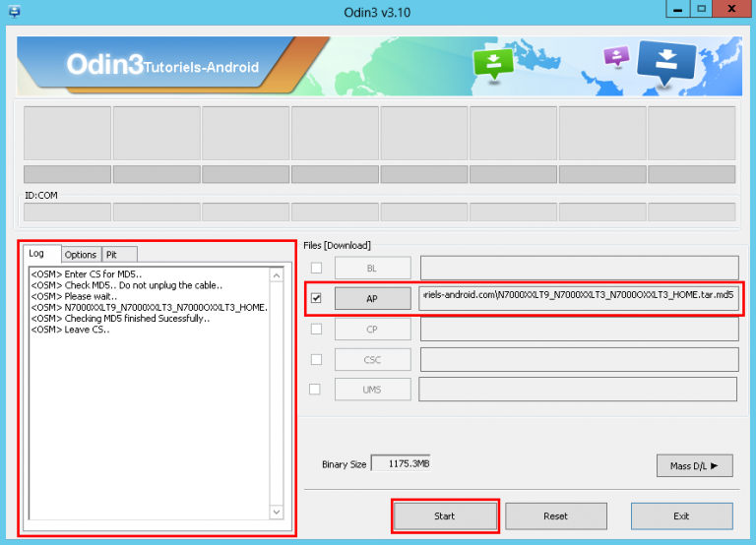The height and width of the screenshot is (545, 756).
Task: Switch to the Log tab
Action: (42, 254)
